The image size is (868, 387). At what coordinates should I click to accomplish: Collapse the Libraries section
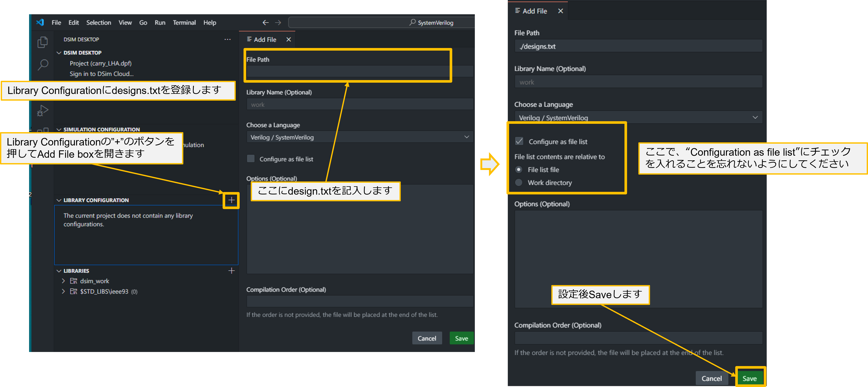tap(59, 271)
